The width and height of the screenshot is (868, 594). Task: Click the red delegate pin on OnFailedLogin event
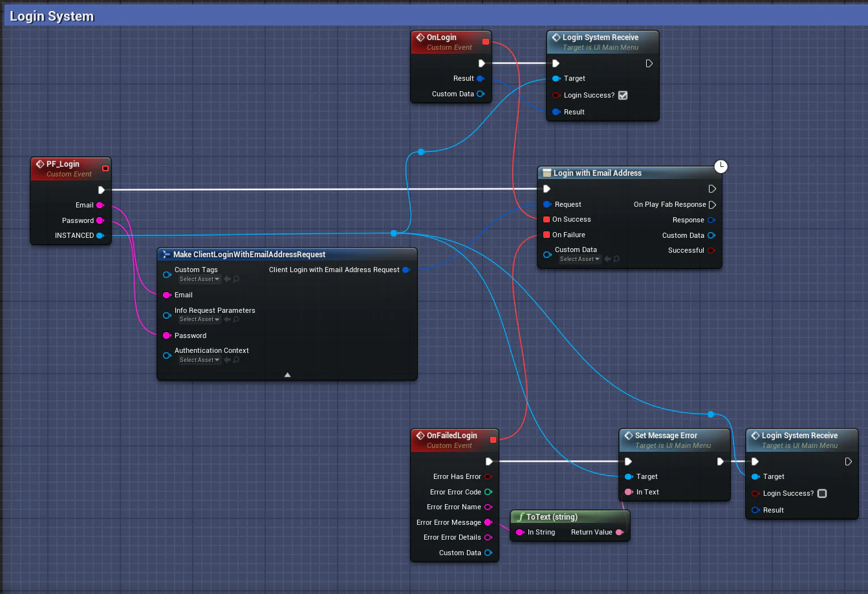tap(494, 440)
